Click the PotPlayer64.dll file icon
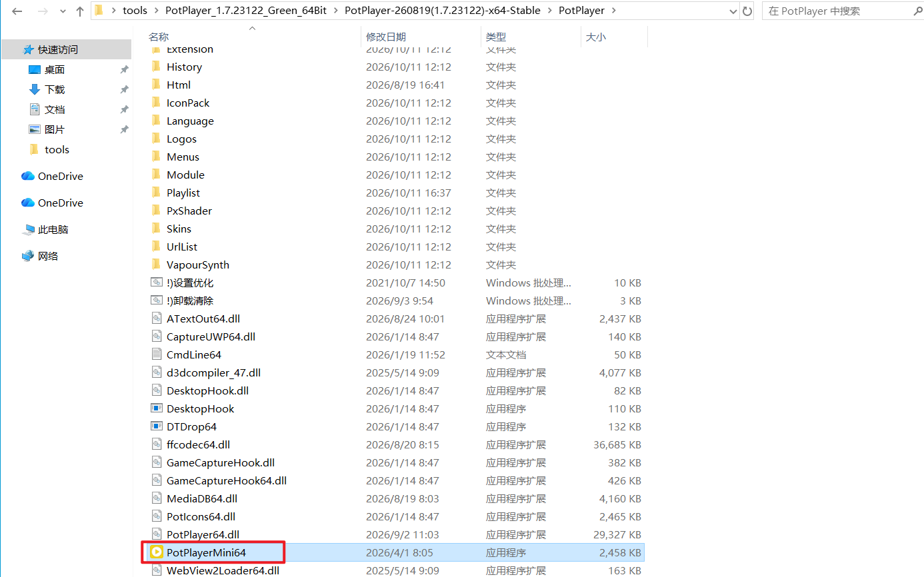 click(x=157, y=534)
